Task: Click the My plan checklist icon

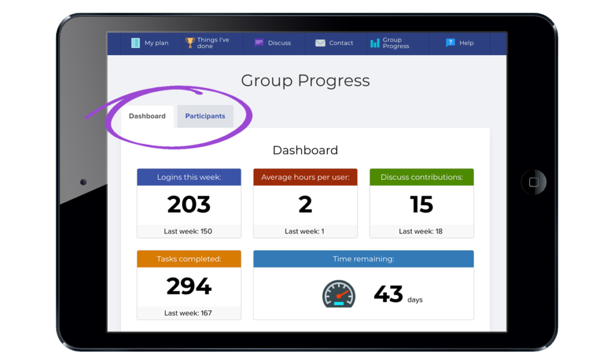Action: (136, 43)
